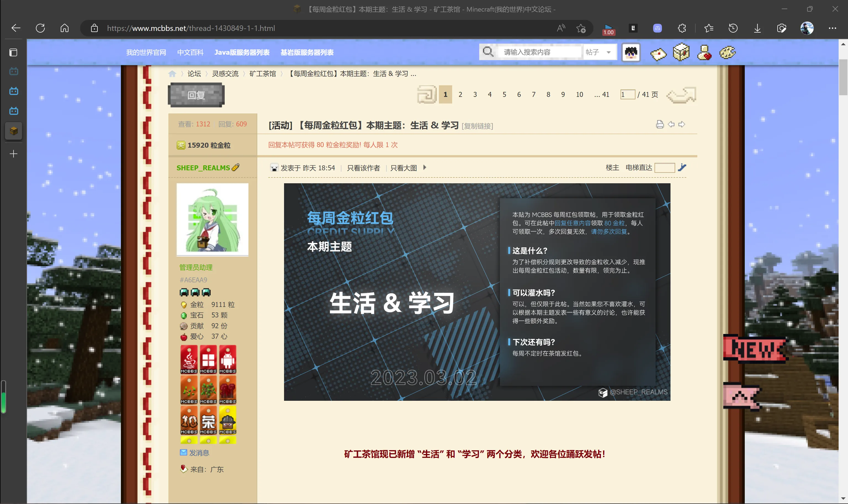Return to thread list icon
This screenshot has width=848, height=504.
[426, 94]
